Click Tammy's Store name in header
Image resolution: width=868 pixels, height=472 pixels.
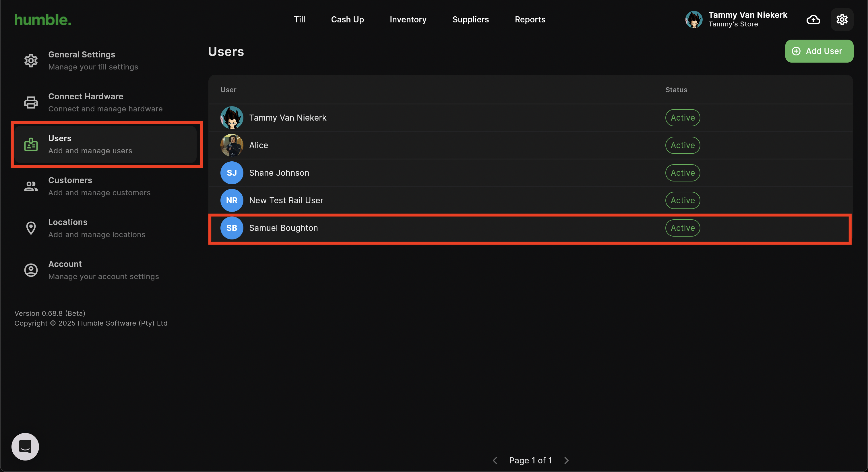[733, 24]
